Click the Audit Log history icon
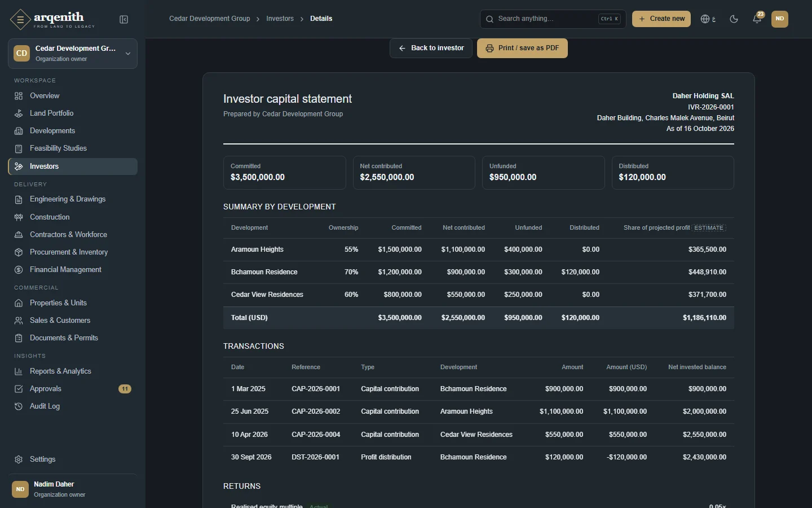This screenshot has height=508, width=812. tap(19, 406)
